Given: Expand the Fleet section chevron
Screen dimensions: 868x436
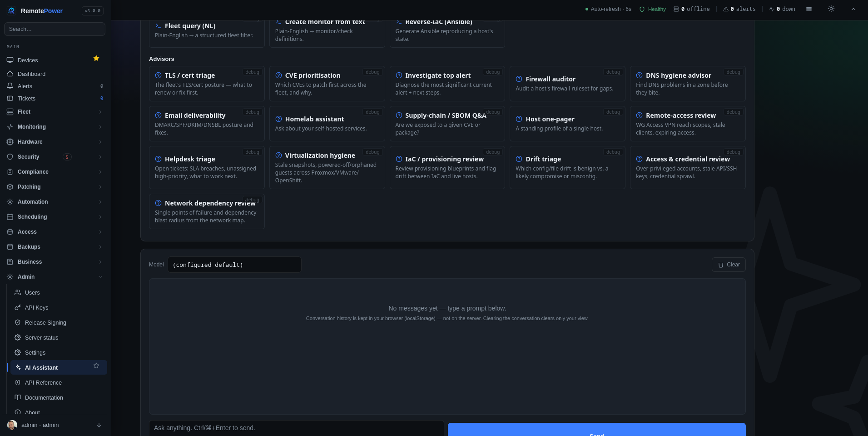Looking at the screenshot, I should 100,112.
